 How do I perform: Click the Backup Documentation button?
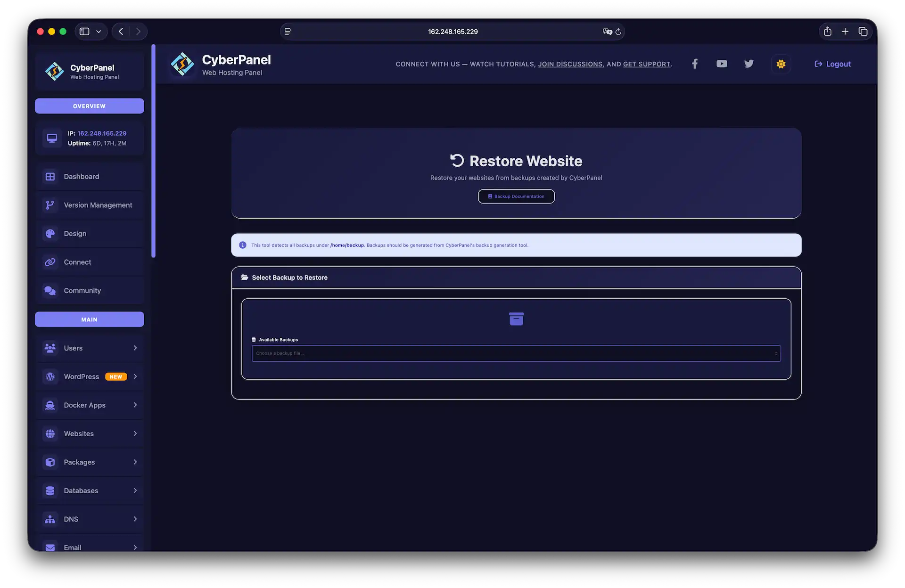(x=516, y=196)
